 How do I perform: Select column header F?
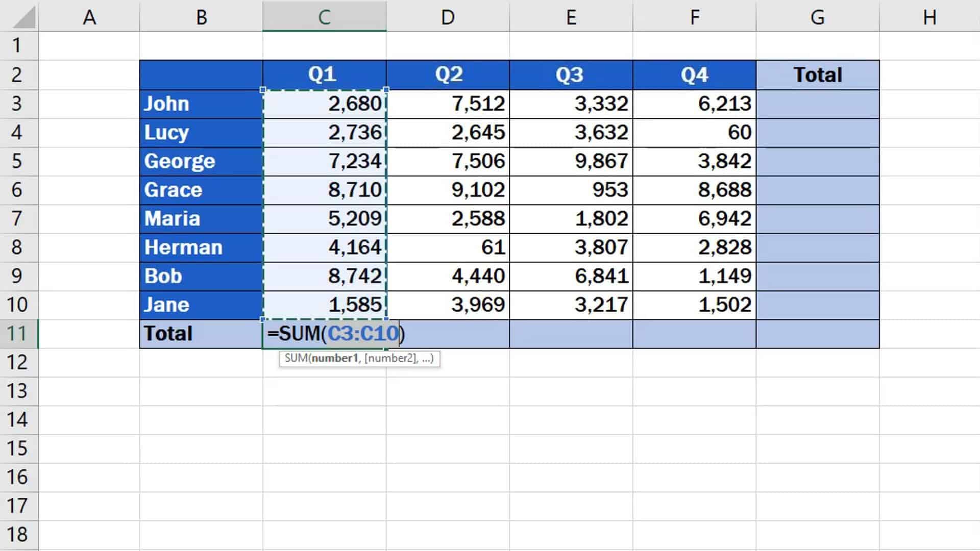[x=694, y=17]
